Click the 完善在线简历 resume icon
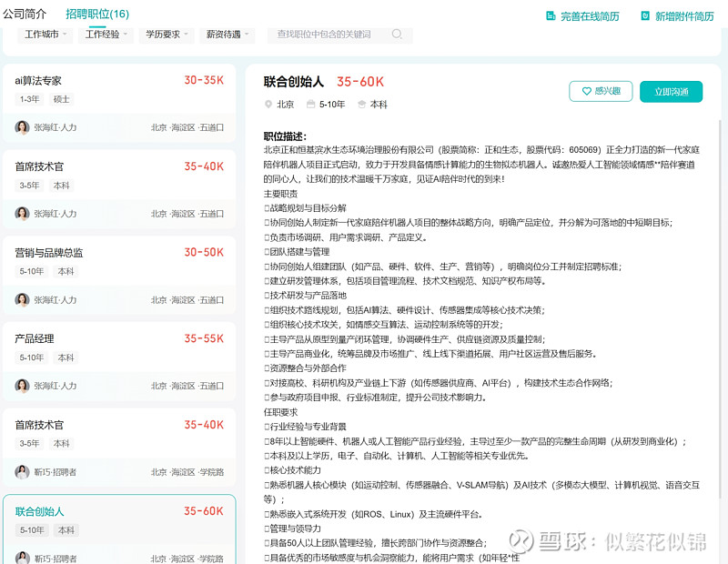This screenshot has height=564, width=728. (551, 16)
